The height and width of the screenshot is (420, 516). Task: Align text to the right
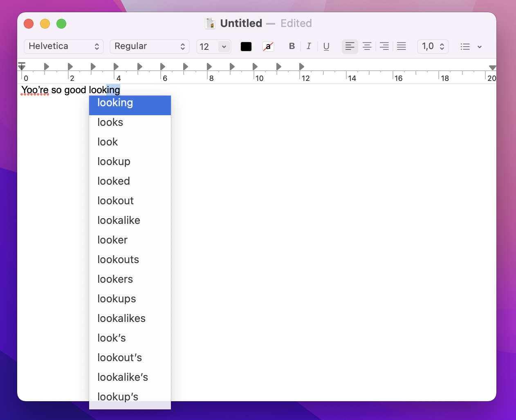pos(384,46)
